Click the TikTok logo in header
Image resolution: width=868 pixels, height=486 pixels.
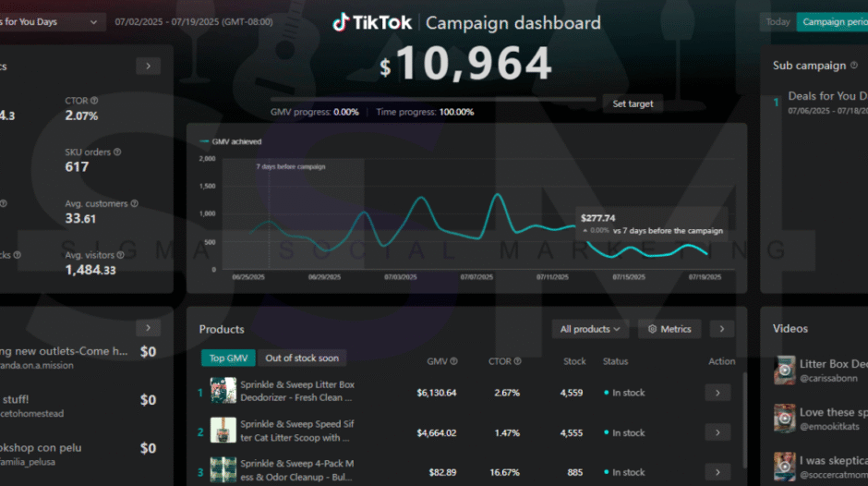click(372, 23)
